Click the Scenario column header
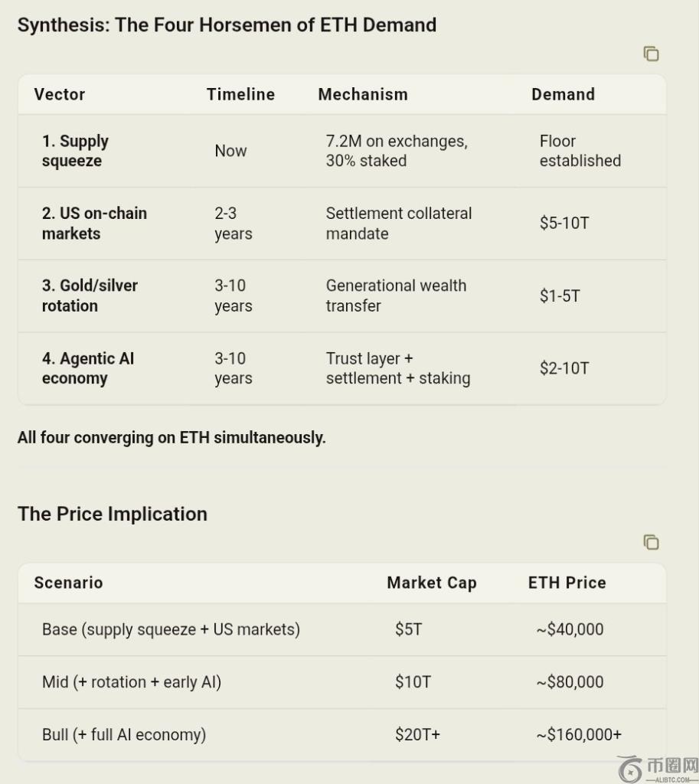The height and width of the screenshot is (784, 699). (x=68, y=583)
